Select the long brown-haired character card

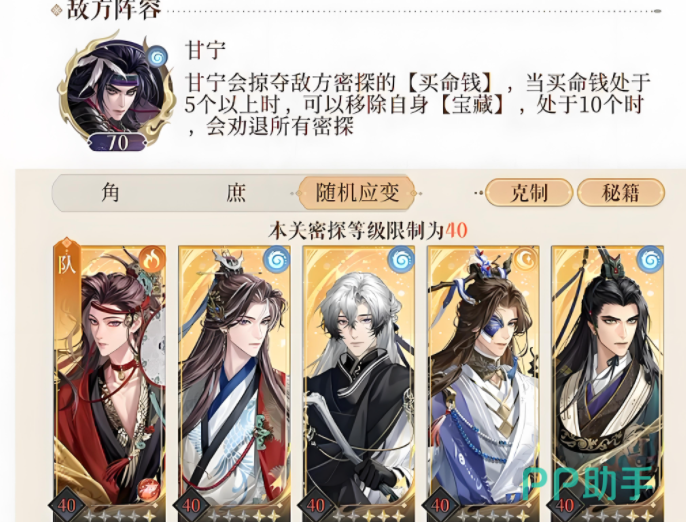click(x=234, y=383)
